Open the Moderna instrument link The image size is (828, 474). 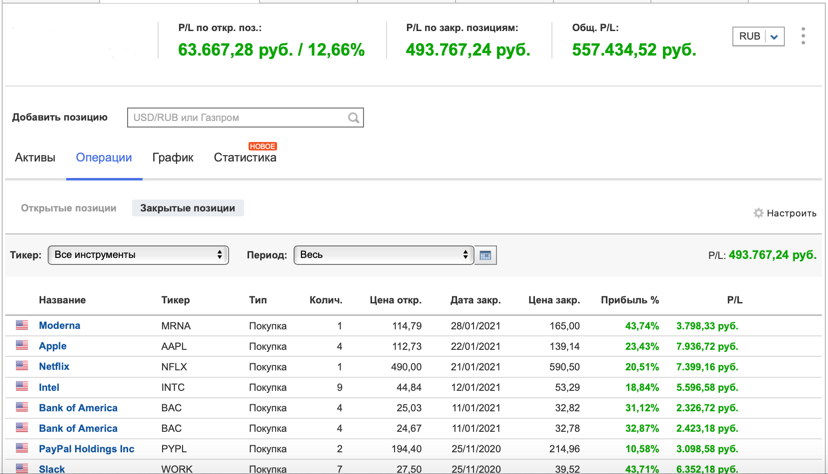click(59, 325)
